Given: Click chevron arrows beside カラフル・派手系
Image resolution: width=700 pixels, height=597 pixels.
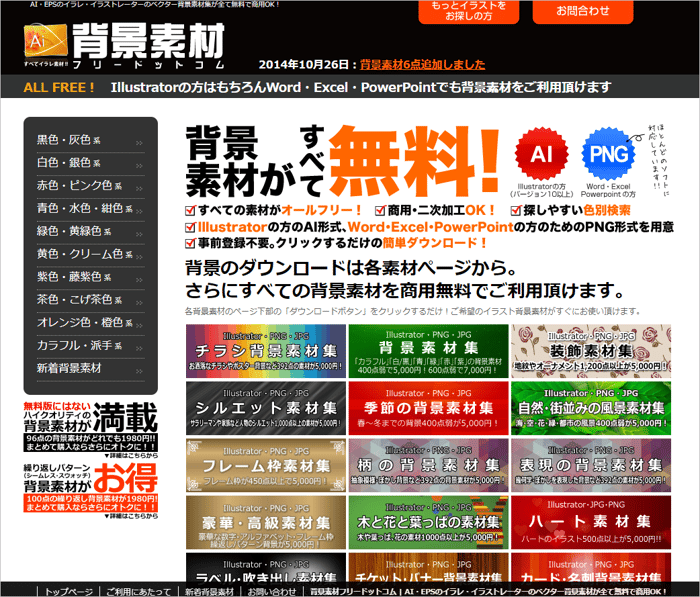Looking at the screenshot, I should click(x=139, y=348).
